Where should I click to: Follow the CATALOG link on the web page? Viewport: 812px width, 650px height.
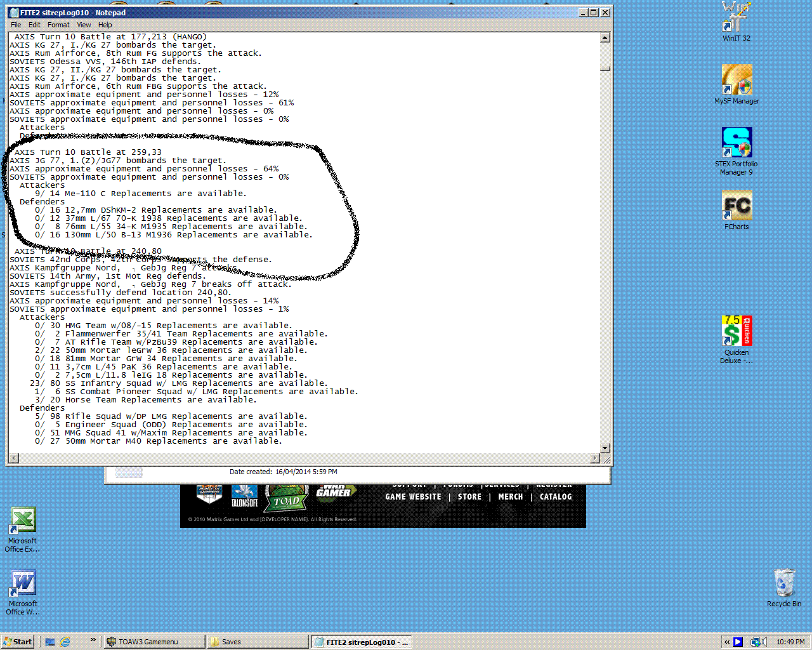pyautogui.click(x=556, y=497)
